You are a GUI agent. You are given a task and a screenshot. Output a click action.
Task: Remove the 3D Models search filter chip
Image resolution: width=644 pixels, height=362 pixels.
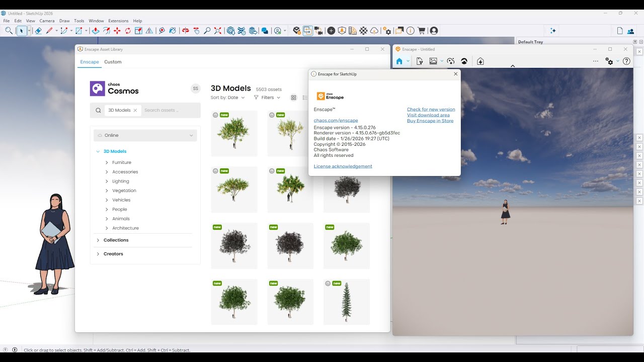(x=135, y=110)
